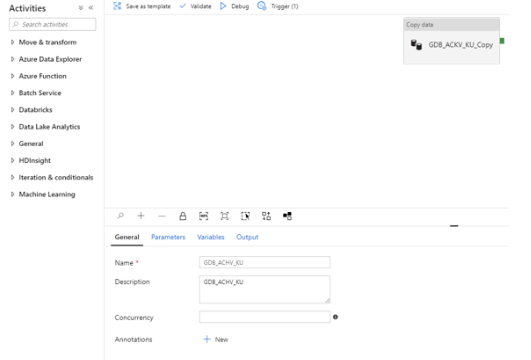Click Save as template button
531x360 pixels.
coord(148,6)
